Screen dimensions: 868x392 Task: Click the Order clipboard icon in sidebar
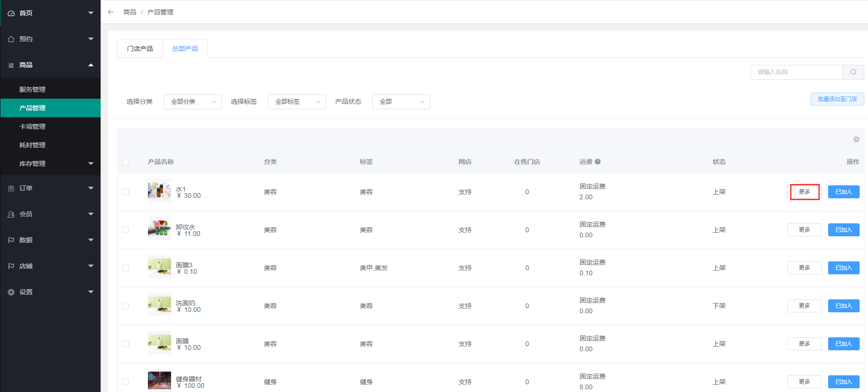coord(11,188)
